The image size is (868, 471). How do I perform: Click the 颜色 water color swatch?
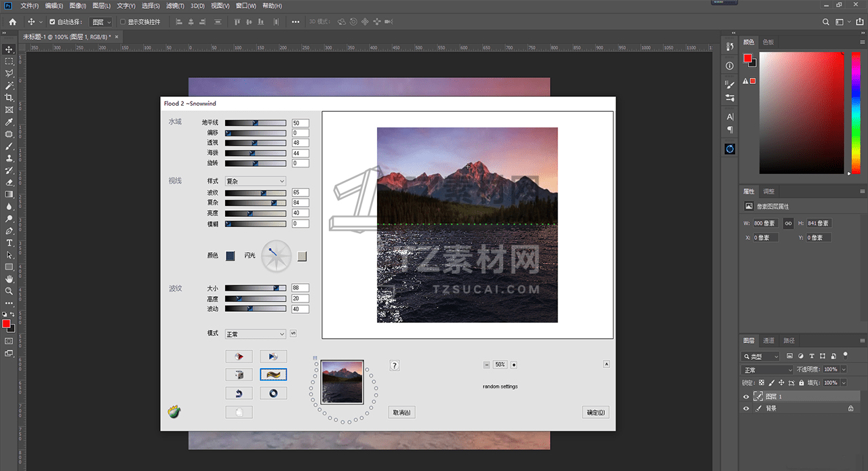tap(231, 255)
